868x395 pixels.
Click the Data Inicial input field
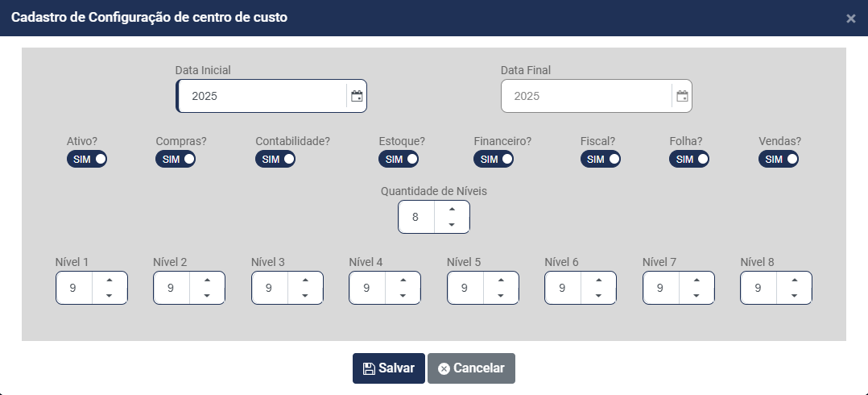[x=262, y=96]
